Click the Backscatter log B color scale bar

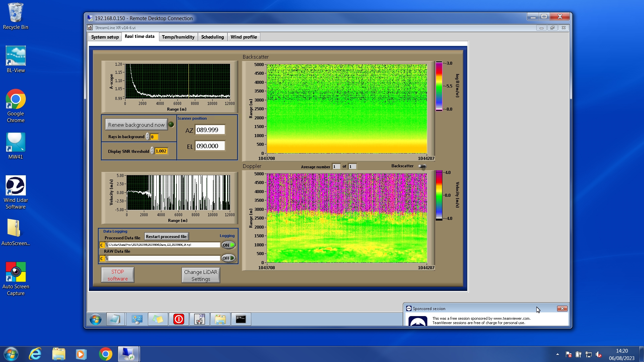[439, 86]
